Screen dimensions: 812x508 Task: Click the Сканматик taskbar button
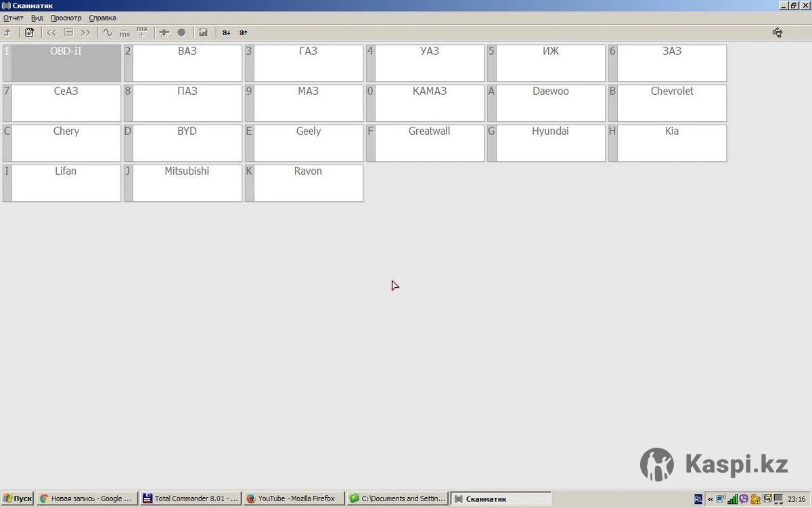501,499
